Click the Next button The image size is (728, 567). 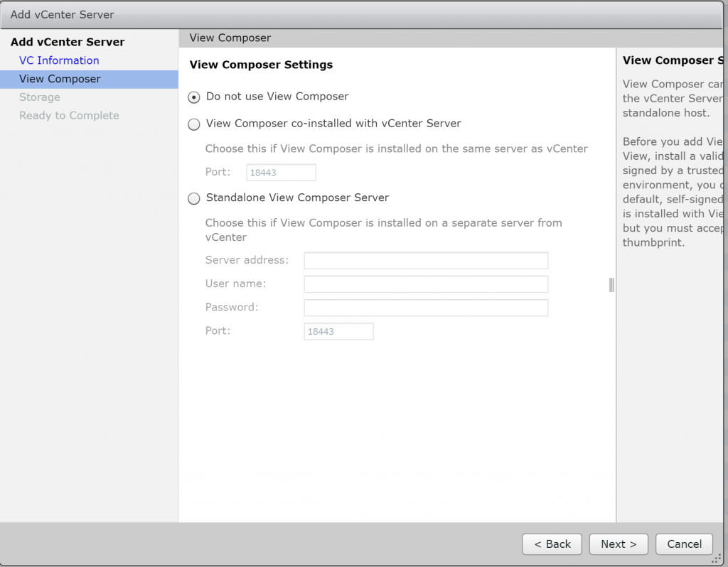(x=618, y=544)
